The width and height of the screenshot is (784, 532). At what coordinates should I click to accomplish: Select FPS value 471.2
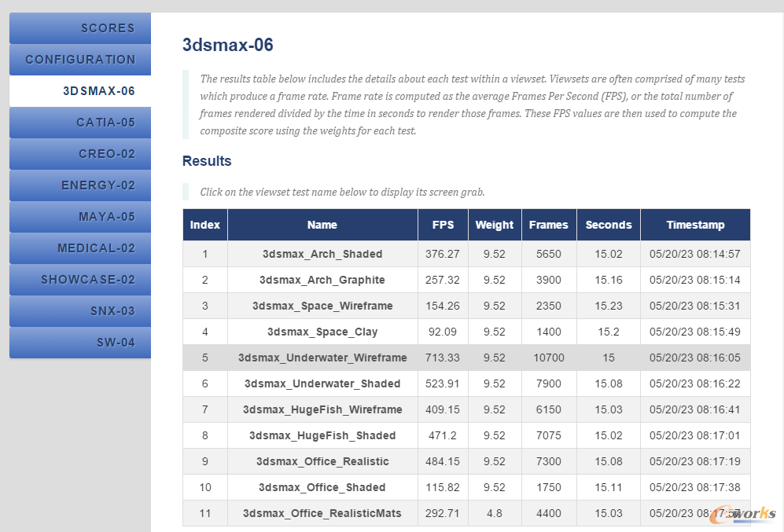pos(443,435)
